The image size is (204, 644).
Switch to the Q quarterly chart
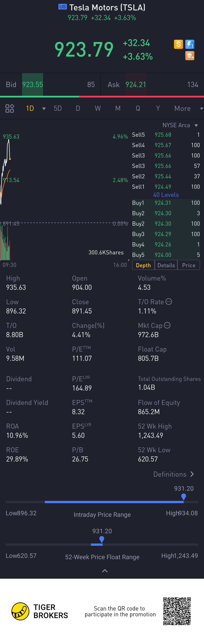click(138, 108)
